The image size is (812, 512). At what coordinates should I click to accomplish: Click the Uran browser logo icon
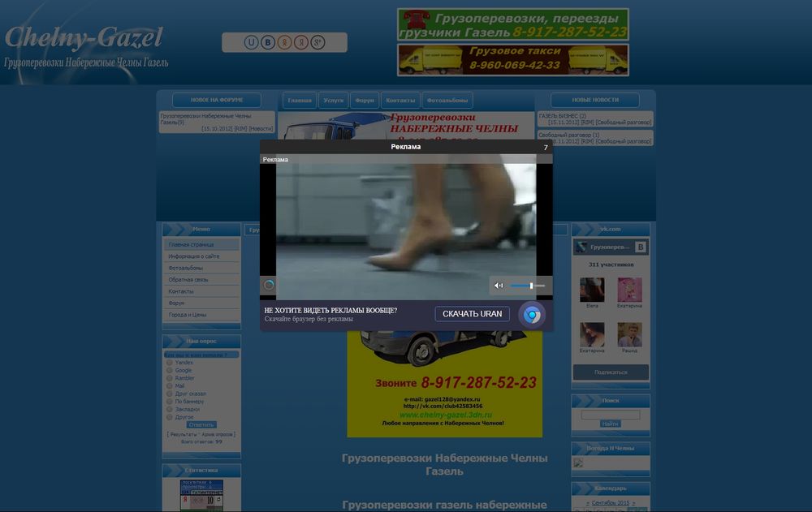click(532, 315)
